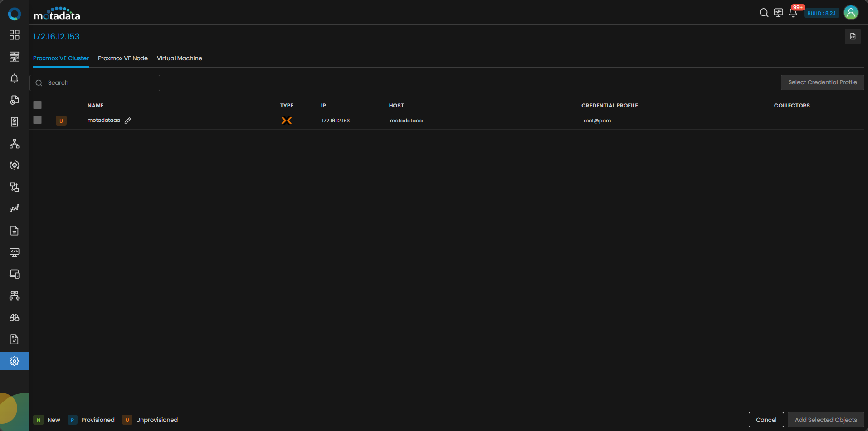Click the New legend label

[x=54, y=420]
